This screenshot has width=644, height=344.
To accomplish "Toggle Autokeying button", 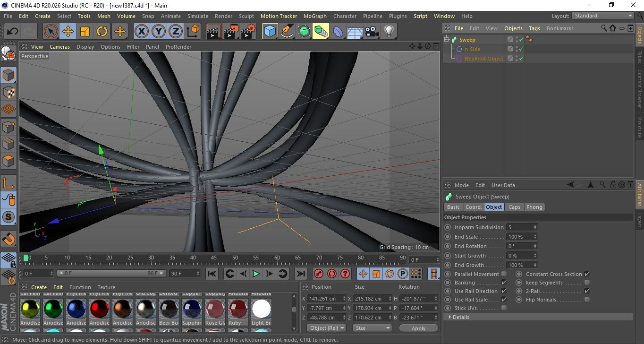I will (x=332, y=274).
